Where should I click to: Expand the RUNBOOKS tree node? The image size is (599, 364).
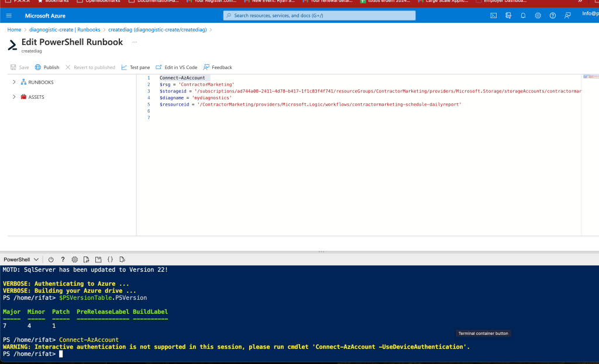(x=14, y=82)
